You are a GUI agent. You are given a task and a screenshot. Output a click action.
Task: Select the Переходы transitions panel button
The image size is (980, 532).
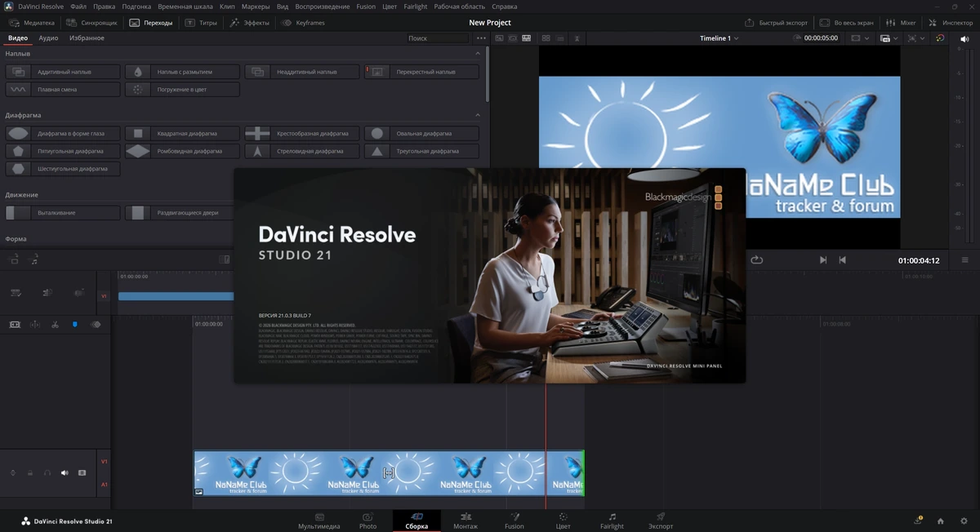tap(152, 23)
